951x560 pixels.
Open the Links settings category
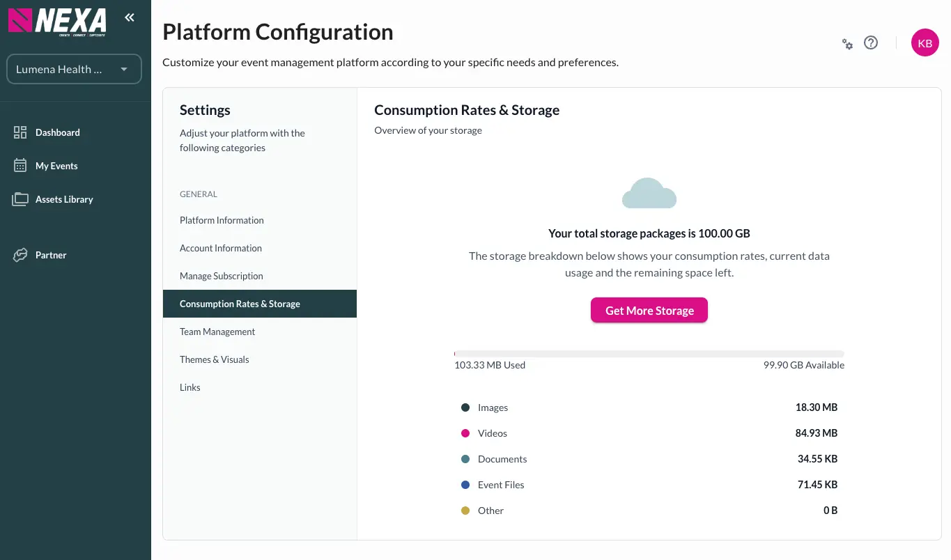[190, 387]
